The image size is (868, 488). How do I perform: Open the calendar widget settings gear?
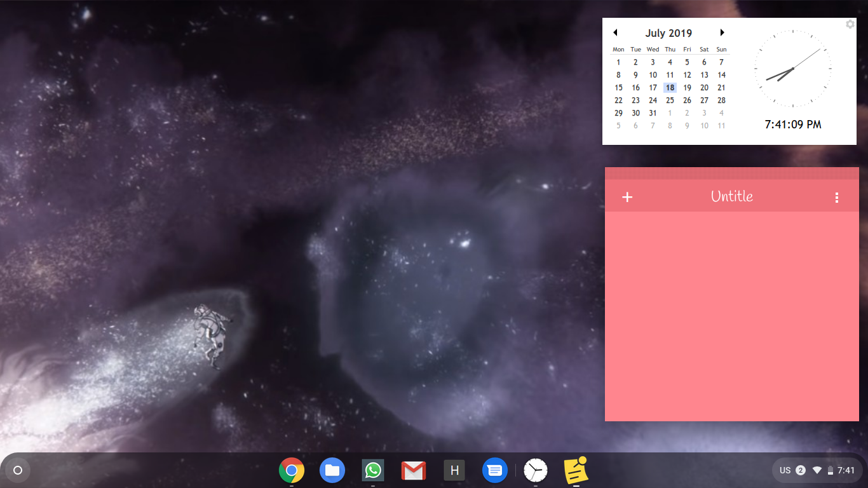[x=850, y=24]
